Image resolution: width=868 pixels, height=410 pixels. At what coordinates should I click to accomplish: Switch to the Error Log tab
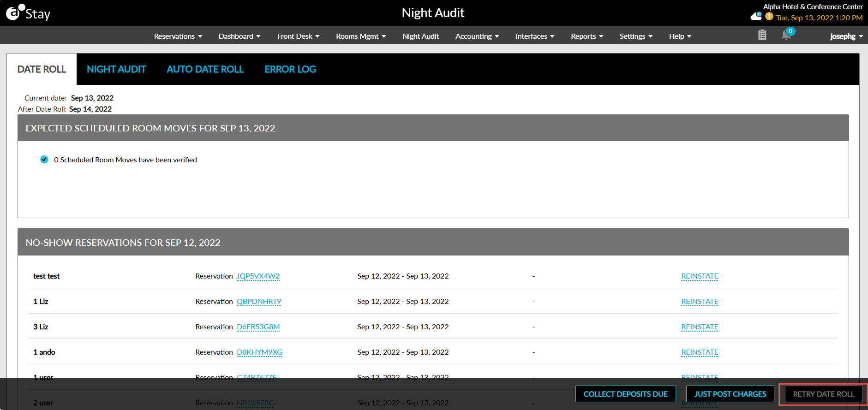pos(290,69)
